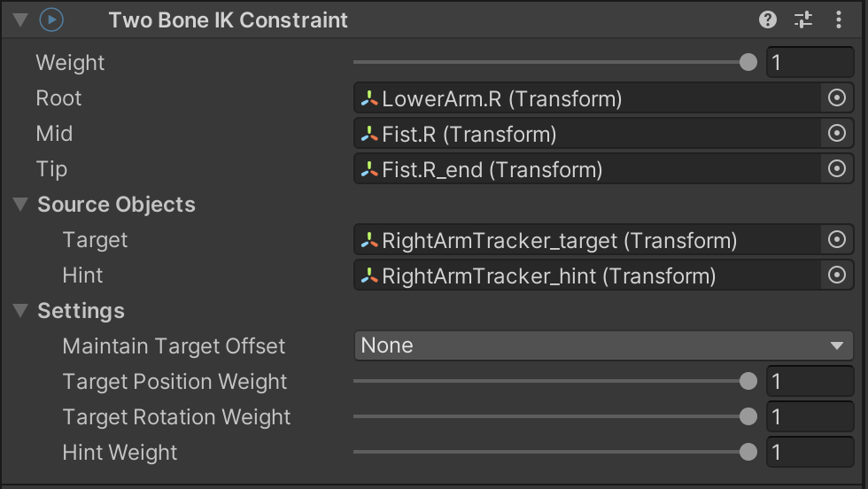
Task: Select the Fist.R Mid object field
Action: pyautogui.click(x=586, y=134)
